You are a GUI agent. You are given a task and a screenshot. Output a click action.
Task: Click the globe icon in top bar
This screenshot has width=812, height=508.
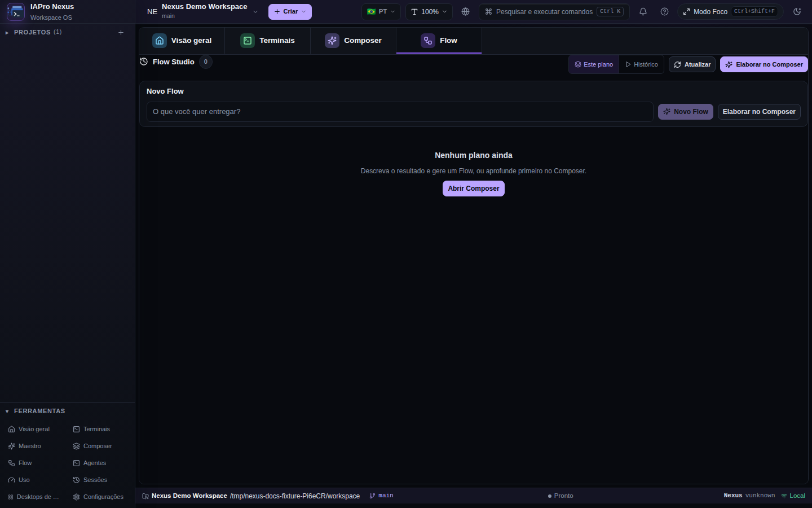click(x=465, y=12)
